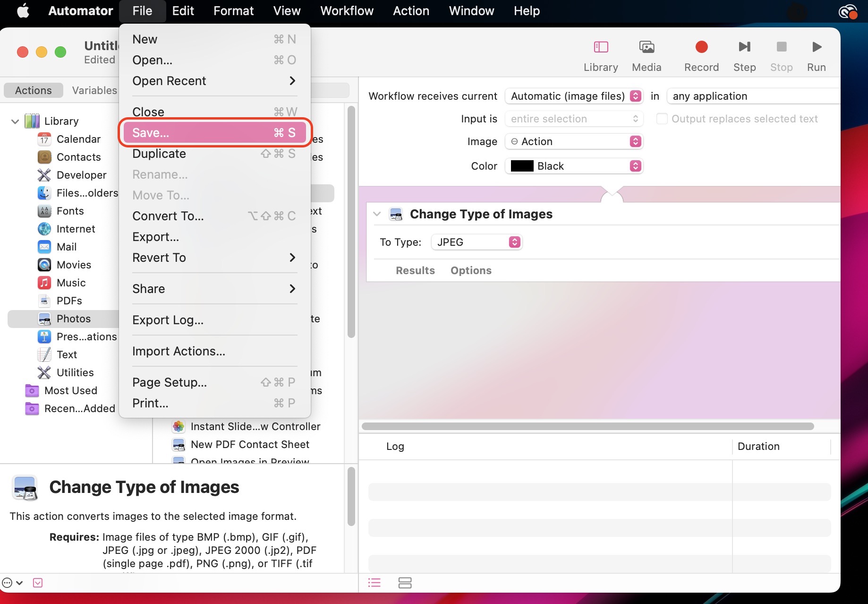This screenshot has height=604, width=868.
Task: Switch to the Actions tab
Action: tap(33, 90)
